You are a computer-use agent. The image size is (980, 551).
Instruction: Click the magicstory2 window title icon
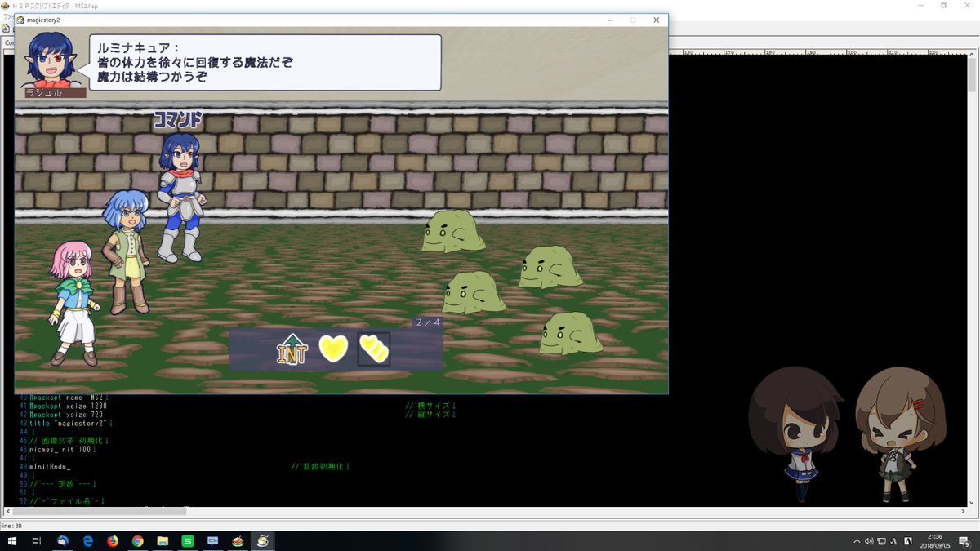[x=20, y=20]
